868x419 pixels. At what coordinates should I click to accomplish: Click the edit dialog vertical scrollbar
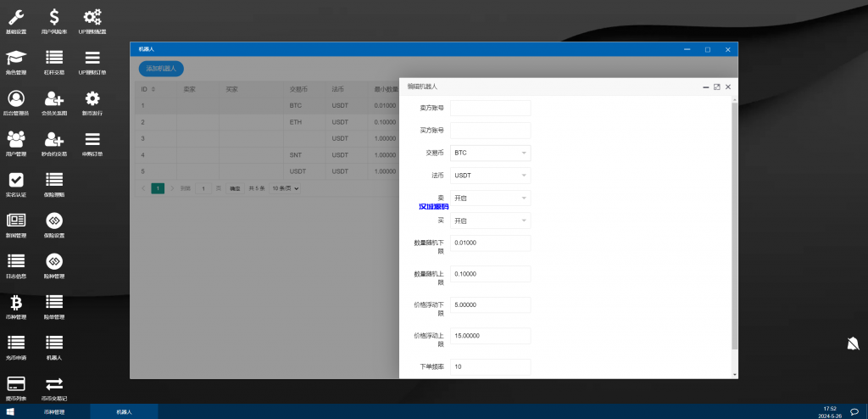pyautogui.click(x=735, y=226)
